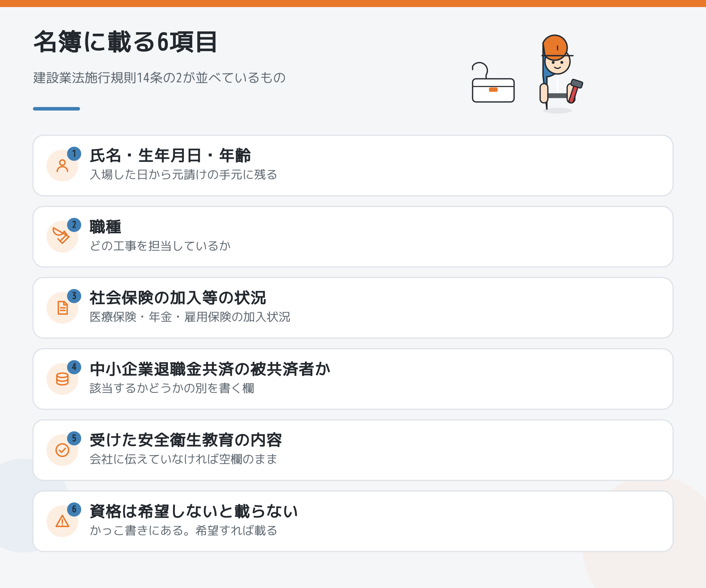
Task: Click the paintbrush icon beside 職種
Action: (x=61, y=236)
